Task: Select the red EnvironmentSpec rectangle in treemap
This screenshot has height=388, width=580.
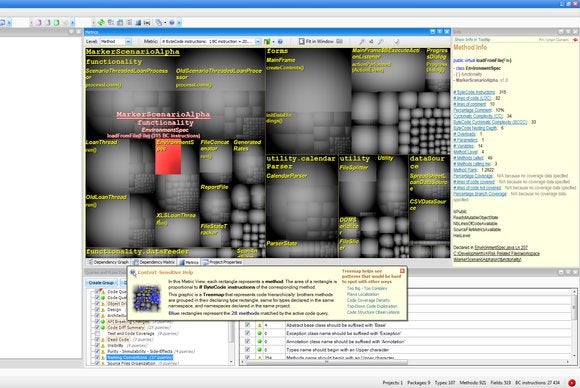Action: tap(168, 159)
